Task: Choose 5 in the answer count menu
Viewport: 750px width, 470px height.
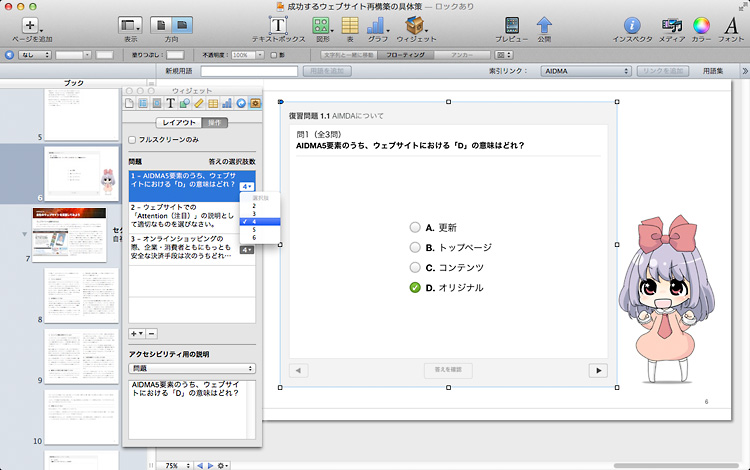Action: (260, 230)
